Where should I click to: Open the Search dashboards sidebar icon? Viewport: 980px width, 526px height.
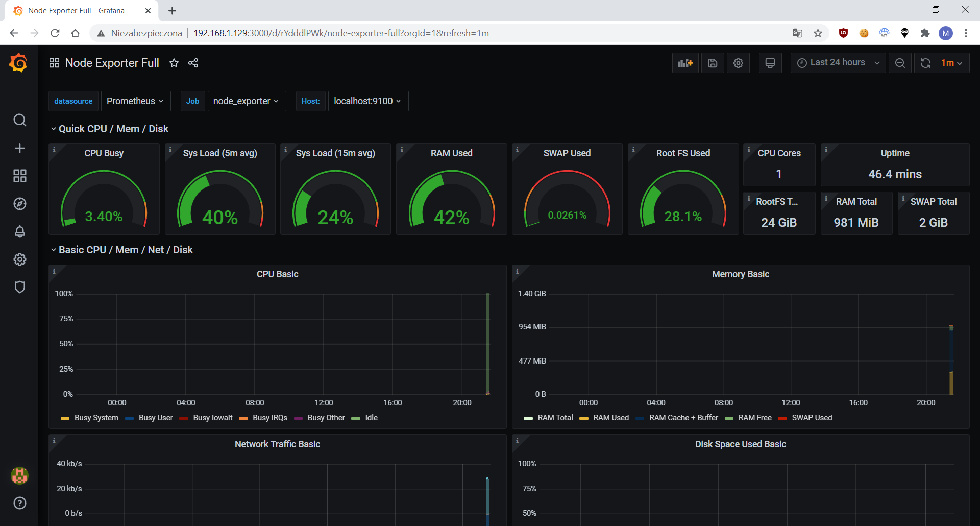click(19, 120)
